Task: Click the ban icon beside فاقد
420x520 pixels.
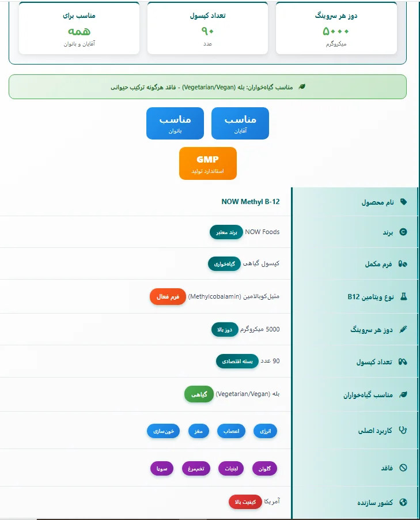Action: 403,468
